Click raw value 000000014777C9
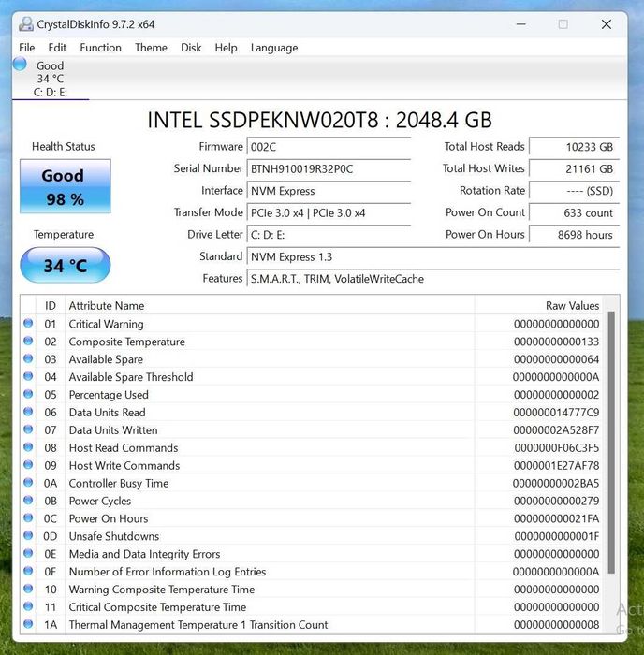The height and width of the screenshot is (655, 644). click(x=556, y=413)
